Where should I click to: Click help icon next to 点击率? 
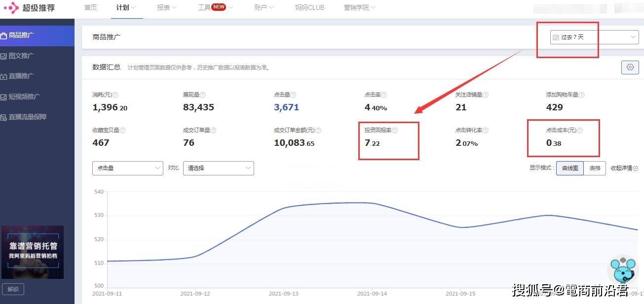click(384, 95)
